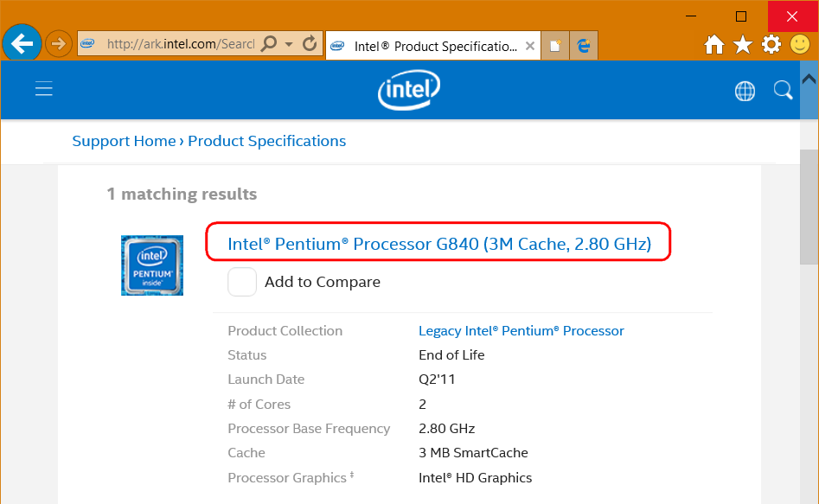Viewport: 819px width, 504px height.
Task: Open browser Tools gear icon
Action: pyautogui.click(x=771, y=45)
